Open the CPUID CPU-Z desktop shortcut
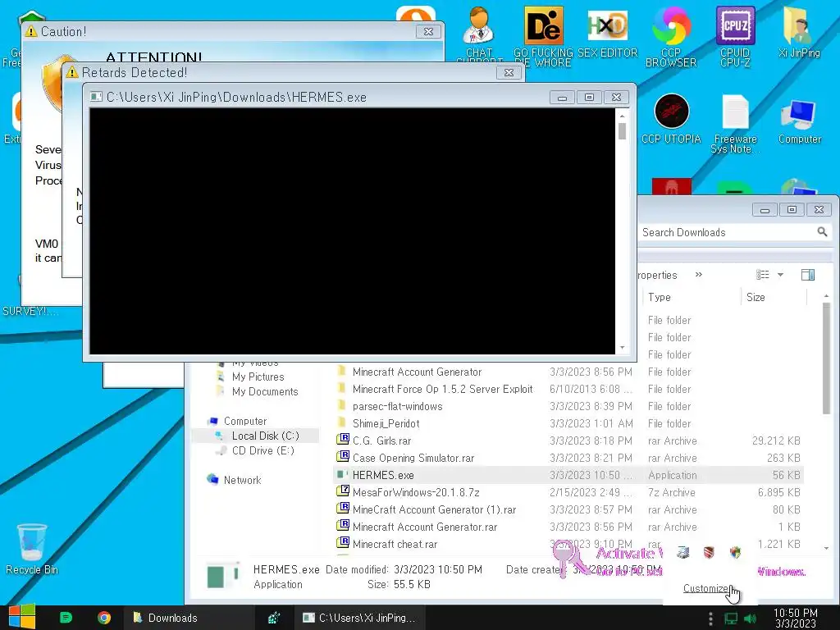Image resolution: width=840 pixels, height=630 pixels. tap(735, 36)
